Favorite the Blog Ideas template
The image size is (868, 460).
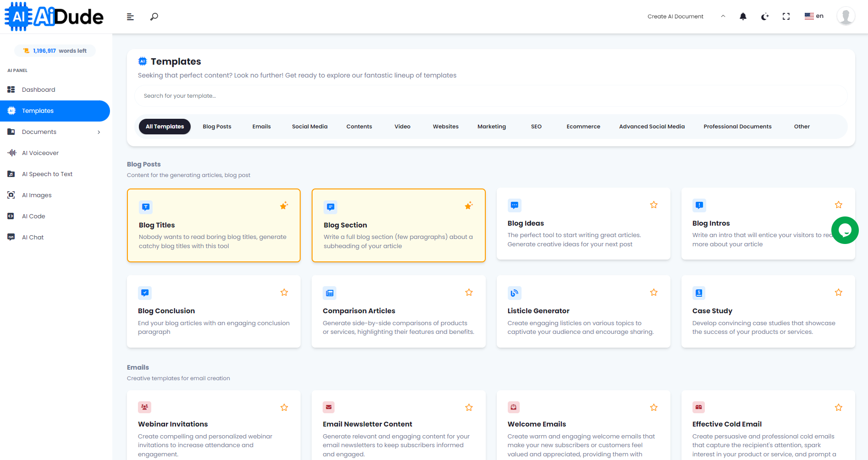pyautogui.click(x=654, y=205)
